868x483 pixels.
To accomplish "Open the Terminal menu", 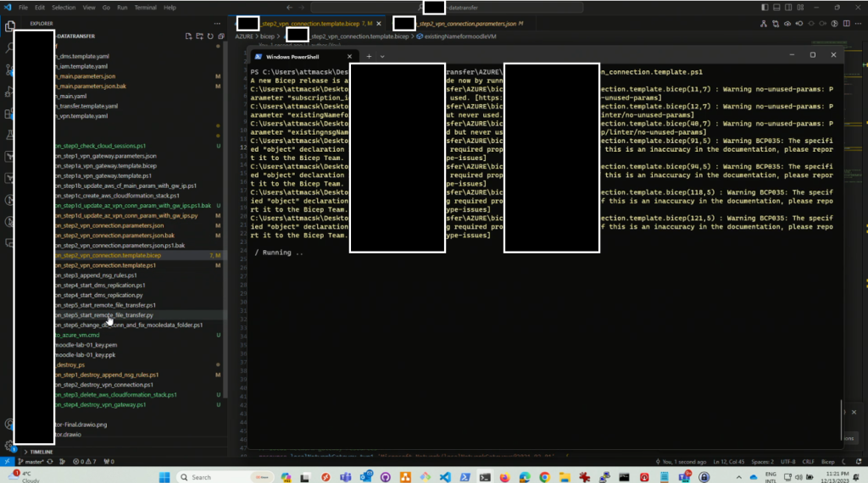I will pyautogui.click(x=145, y=8).
